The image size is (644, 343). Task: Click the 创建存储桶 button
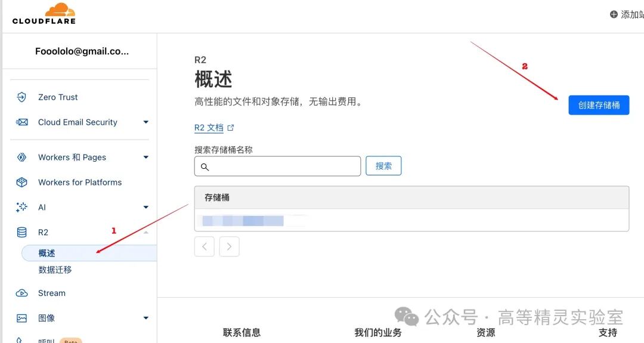[x=599, y=105]
